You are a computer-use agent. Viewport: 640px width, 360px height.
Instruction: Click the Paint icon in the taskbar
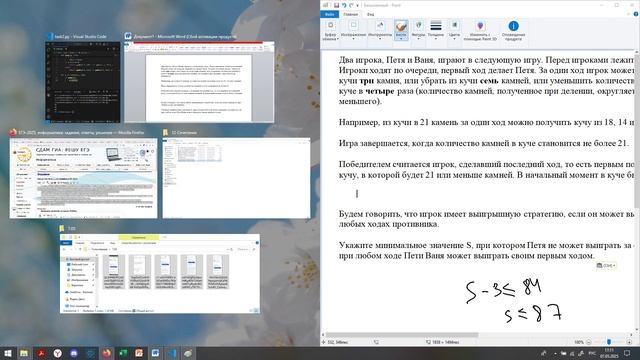click(x=188, y=353)
